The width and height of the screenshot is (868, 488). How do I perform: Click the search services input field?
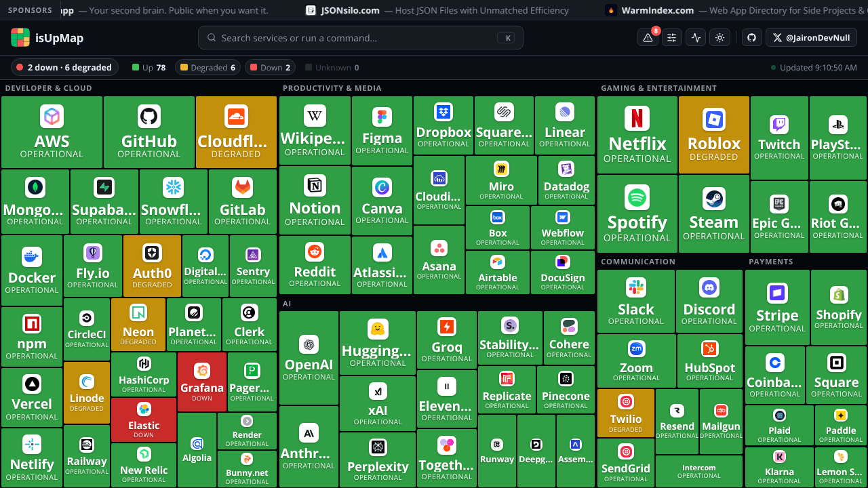[361, 38]
